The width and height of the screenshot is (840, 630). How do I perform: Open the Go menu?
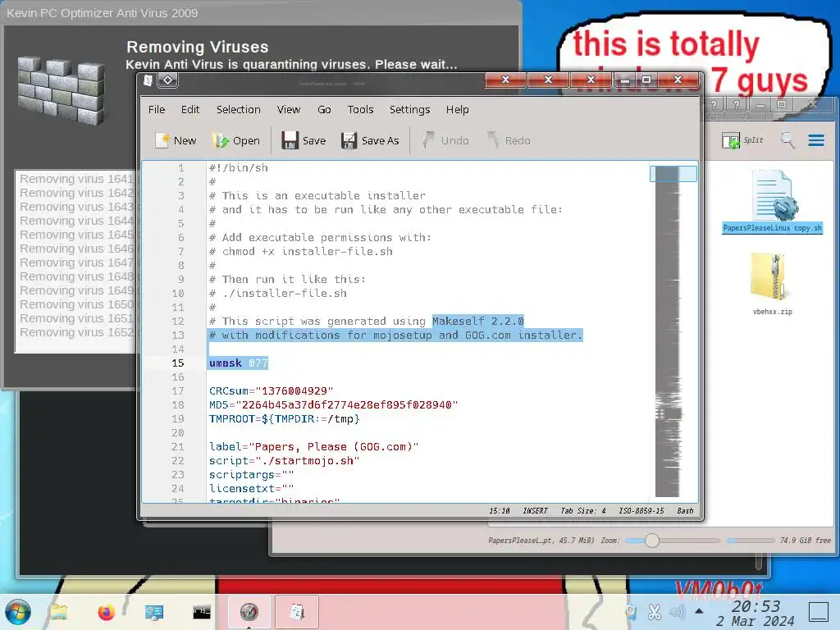tap(324, 109)
